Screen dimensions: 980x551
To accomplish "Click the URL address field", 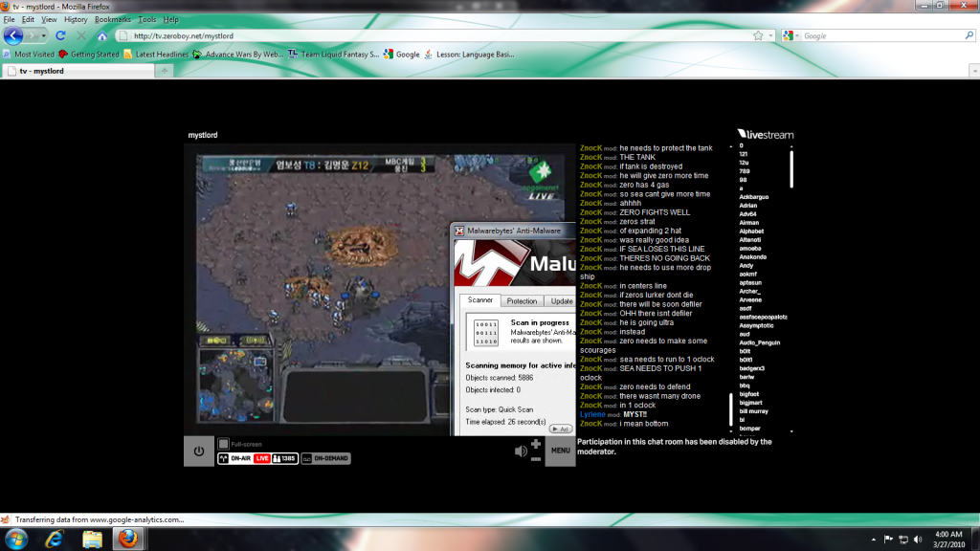I will click(x=437, y=35).
